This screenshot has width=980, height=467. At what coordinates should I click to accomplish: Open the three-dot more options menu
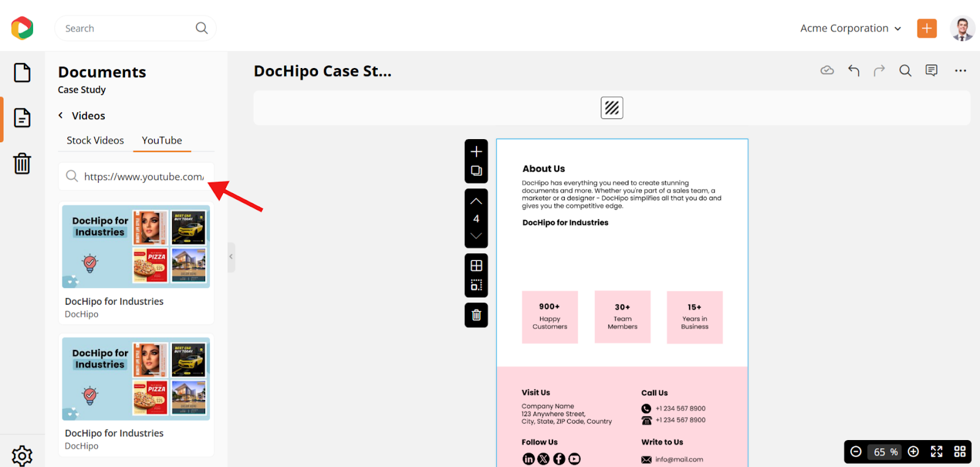960,70
